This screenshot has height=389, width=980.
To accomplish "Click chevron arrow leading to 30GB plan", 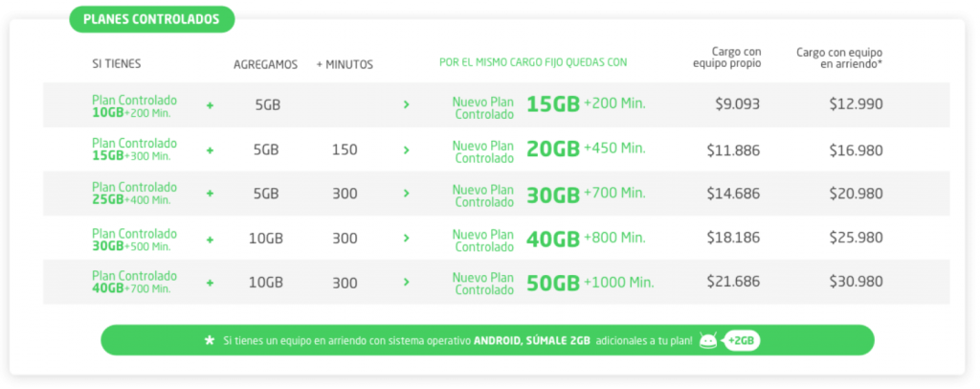I will coord(406,194).
